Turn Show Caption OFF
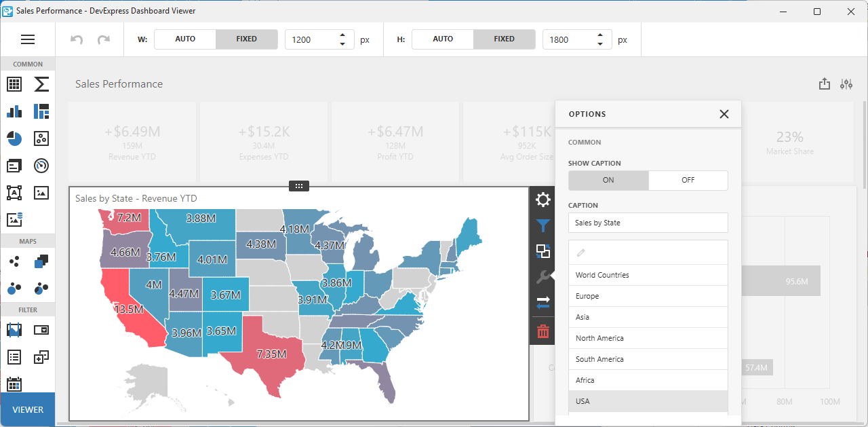 click(688, 181)
